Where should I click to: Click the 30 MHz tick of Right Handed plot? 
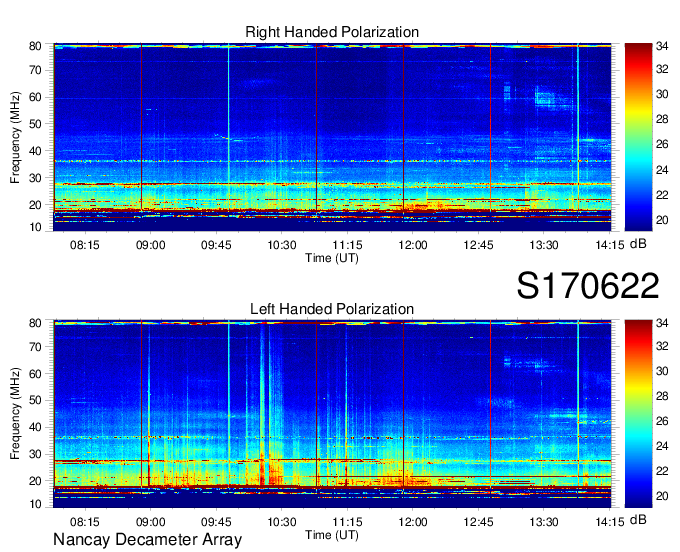coord(35,178)
